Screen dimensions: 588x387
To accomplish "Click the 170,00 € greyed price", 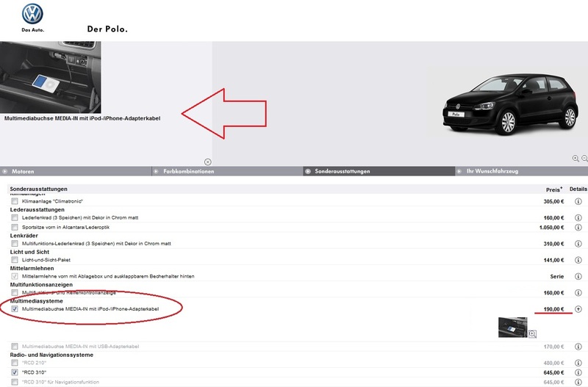I will [x=554, y=347].
